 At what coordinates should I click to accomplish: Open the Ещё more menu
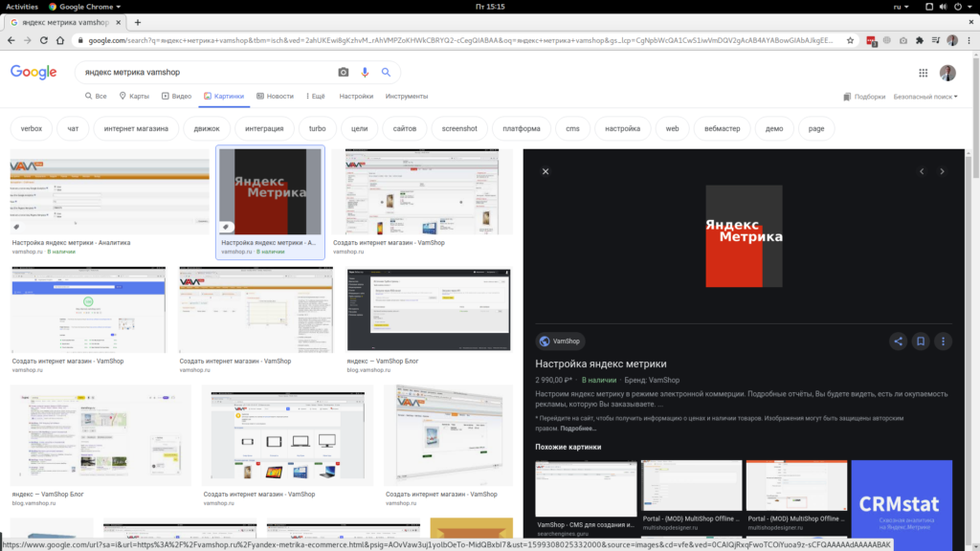coord(316,97)
